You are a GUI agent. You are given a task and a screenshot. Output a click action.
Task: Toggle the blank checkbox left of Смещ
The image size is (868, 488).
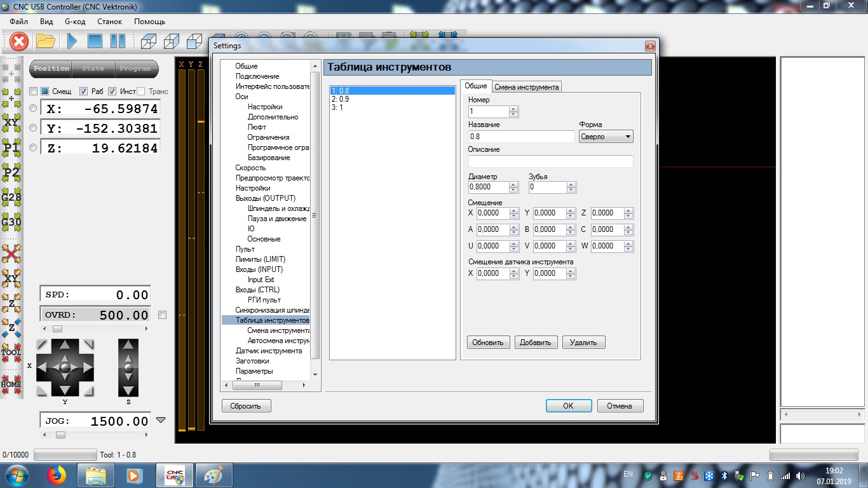tap(34, 91)
